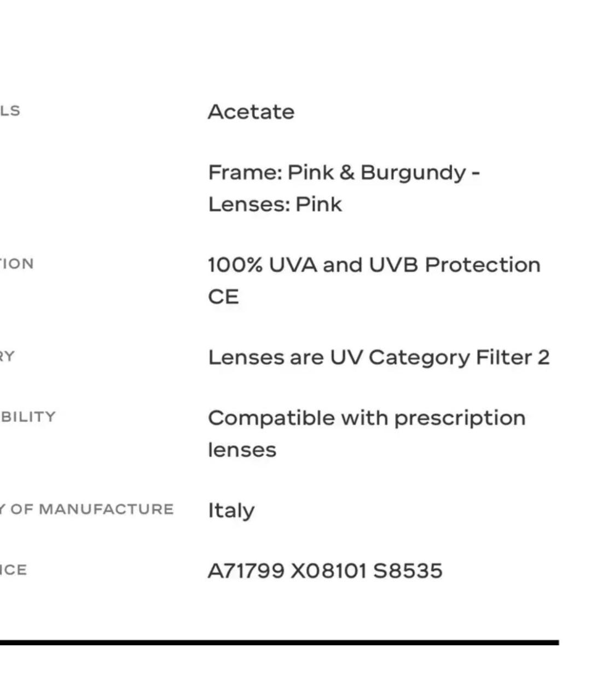The height and width of the screenshot is (700, 591).
Task: Click '100% UVA and UVB Protection' text
Action: pos(374,265)
